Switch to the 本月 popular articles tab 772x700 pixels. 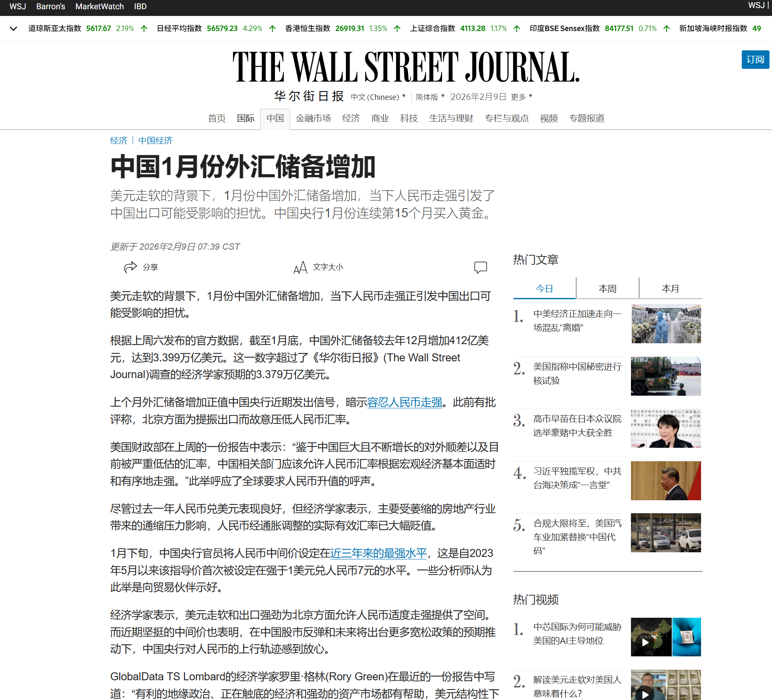(x=670, y=289)
